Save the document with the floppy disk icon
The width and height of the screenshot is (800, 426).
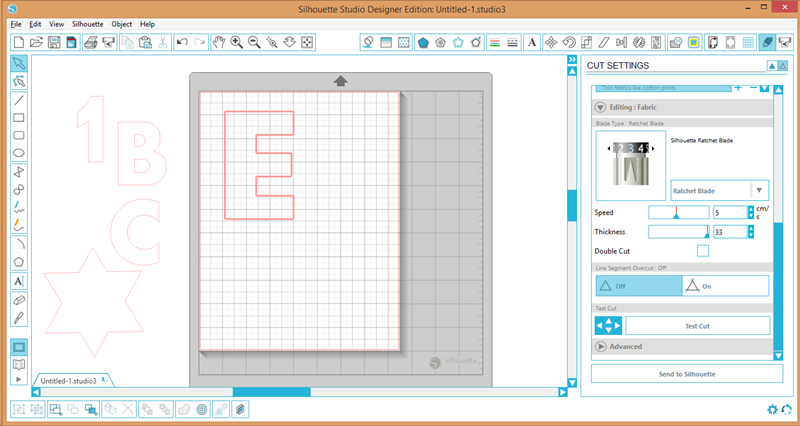(x=54, y=42)
